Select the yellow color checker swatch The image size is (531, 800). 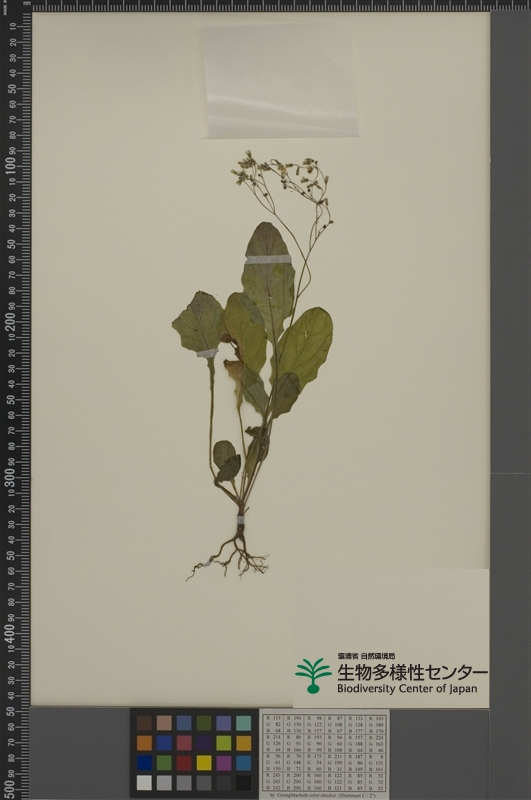tap(204, 763)
